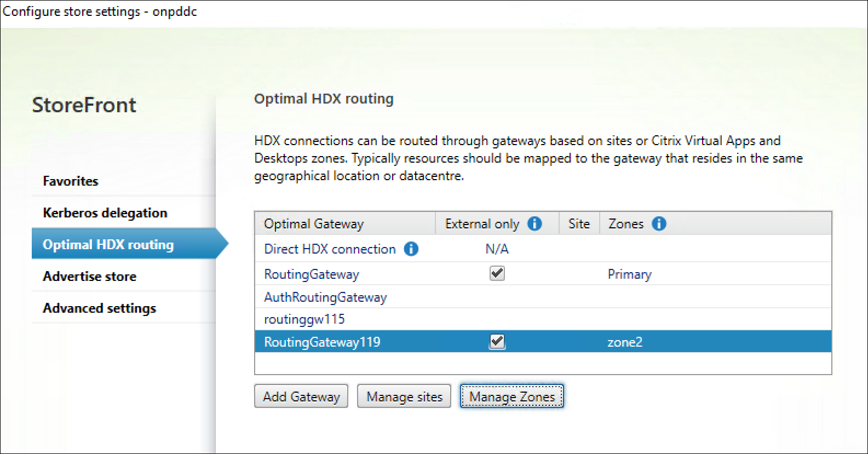Open Advanced settings tab
The height and width of the screenshot is (454, 868).
pyautogui.click(x=100, y=308)
